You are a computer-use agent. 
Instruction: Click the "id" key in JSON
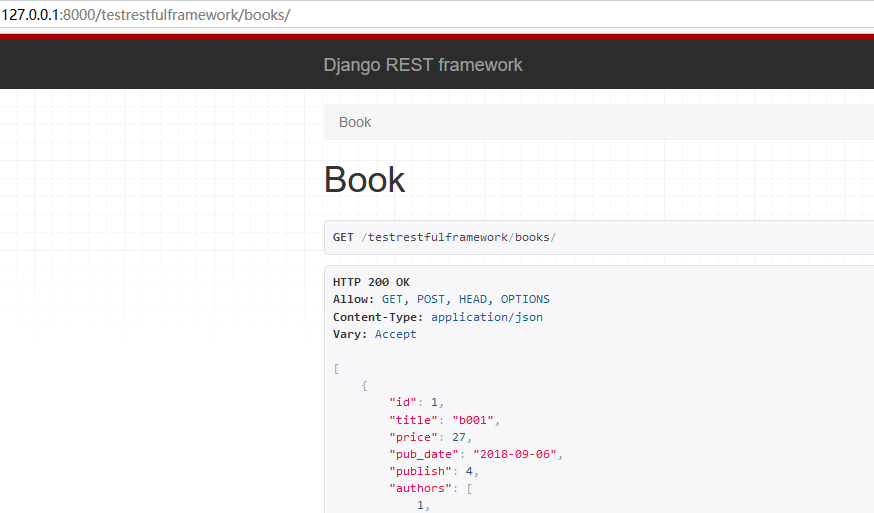pyautogui.click(x=403, y=402)
